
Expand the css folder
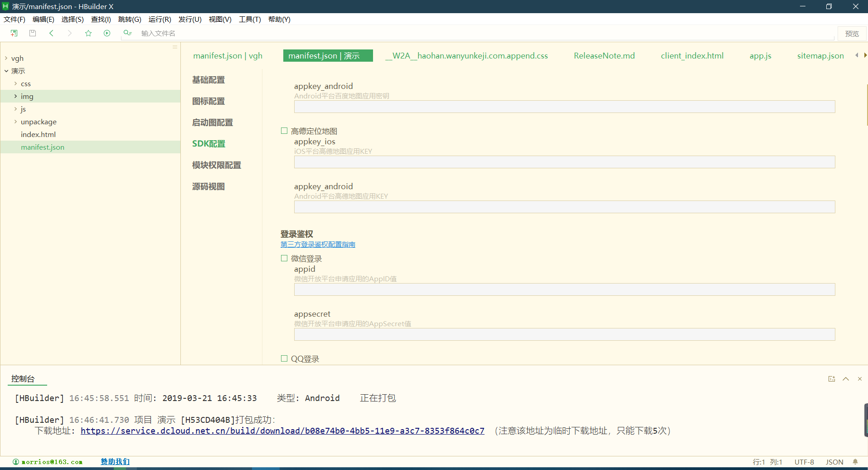tap(15, 83)
